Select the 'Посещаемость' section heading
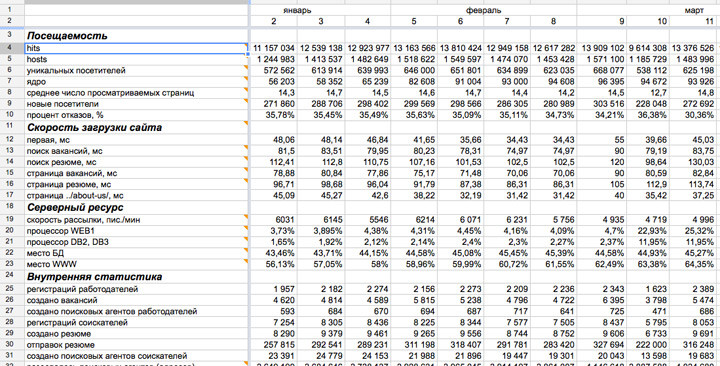Viewport: 720px width, 366px height. 136,36
